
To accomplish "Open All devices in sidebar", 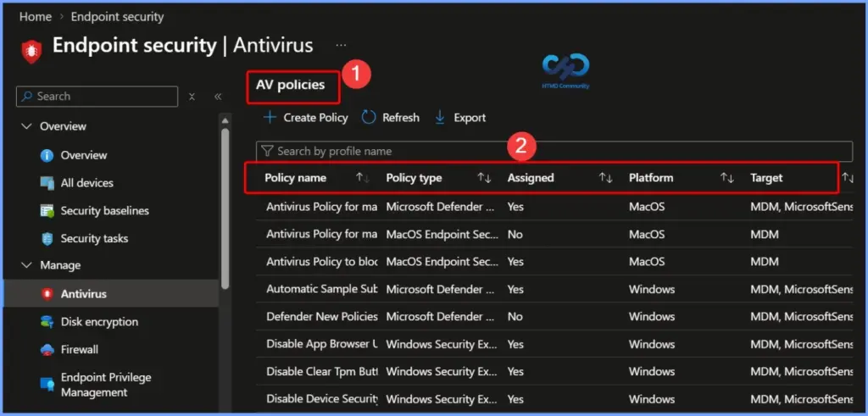I will 87,183.
